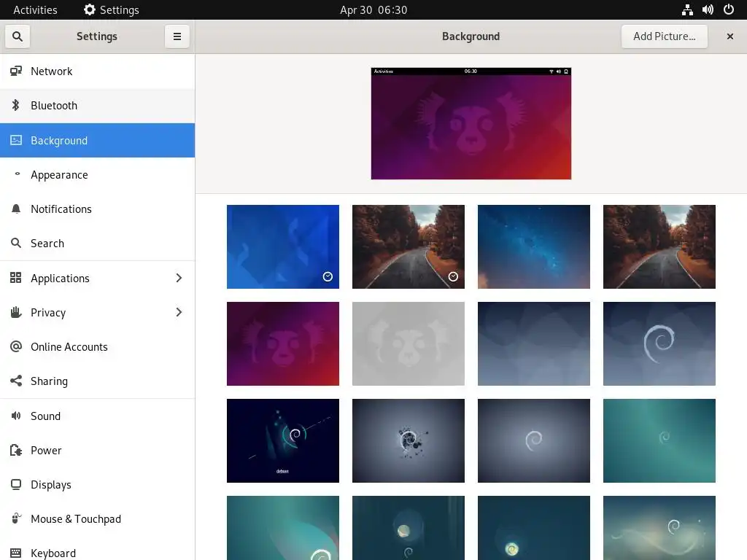Select the Power label in sidebar

coord(46,450)
